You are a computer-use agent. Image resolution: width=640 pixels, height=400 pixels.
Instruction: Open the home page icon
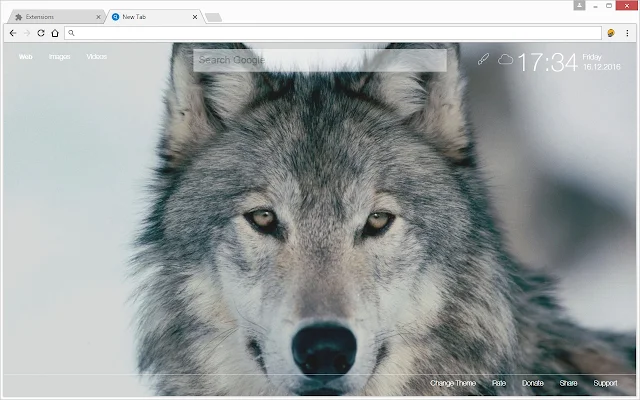[55, 33]
